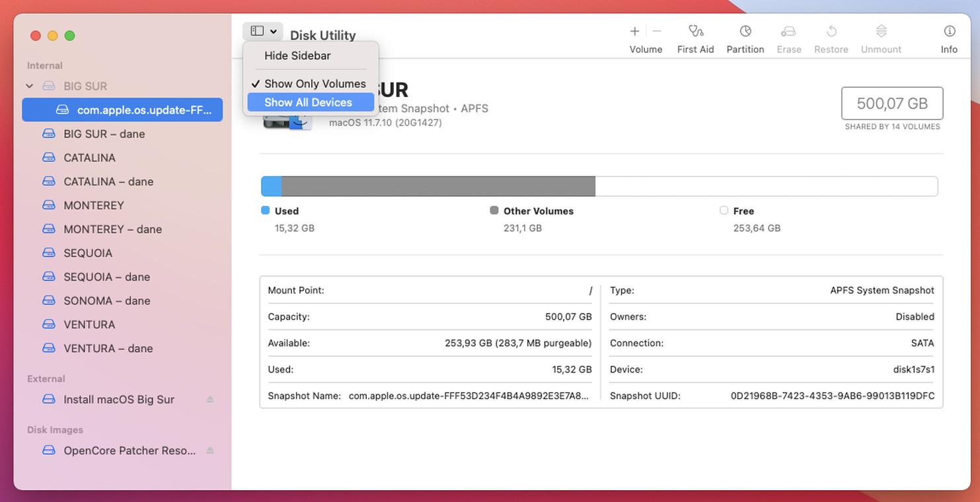The width and height of the screenshot is (980, 502).
Task: Click the Free legend swatch
Action: click(724, 210)
